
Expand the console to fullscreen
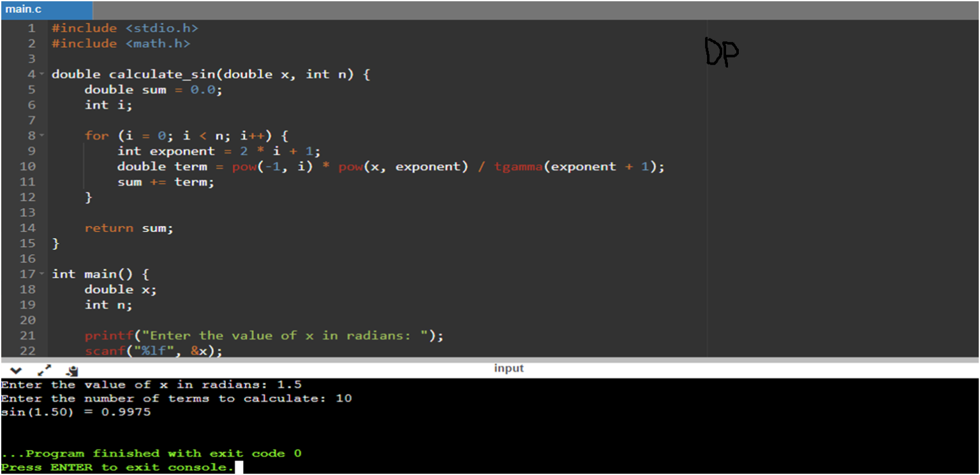(x=43, y=369)
